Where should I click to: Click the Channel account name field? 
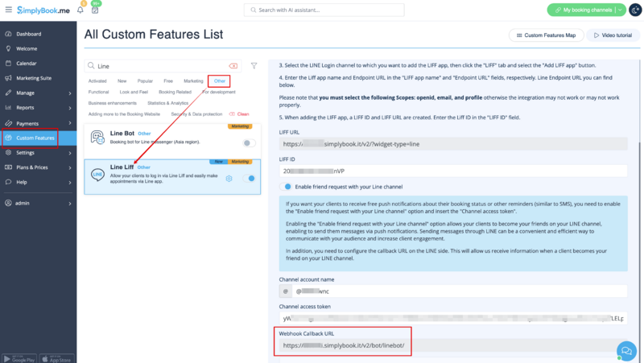pos(459,291)
